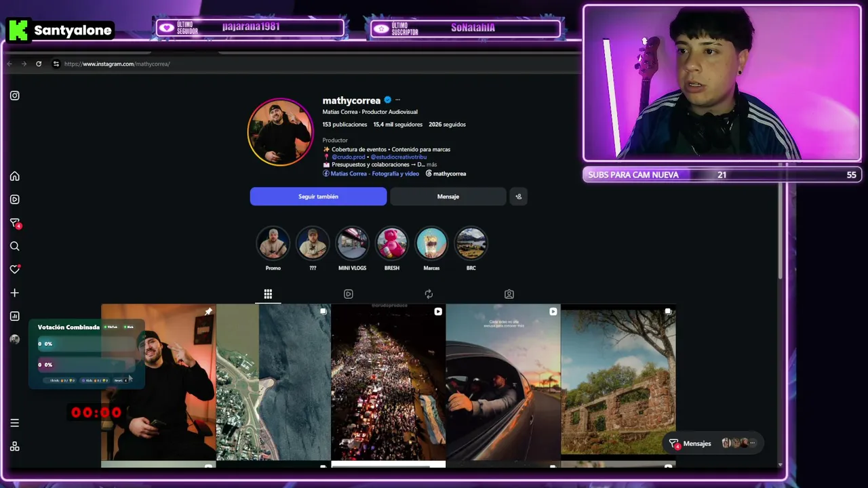868x488 pixels.
Task: Open the MINI VLOGS story highlight
Action: point(353,243)
